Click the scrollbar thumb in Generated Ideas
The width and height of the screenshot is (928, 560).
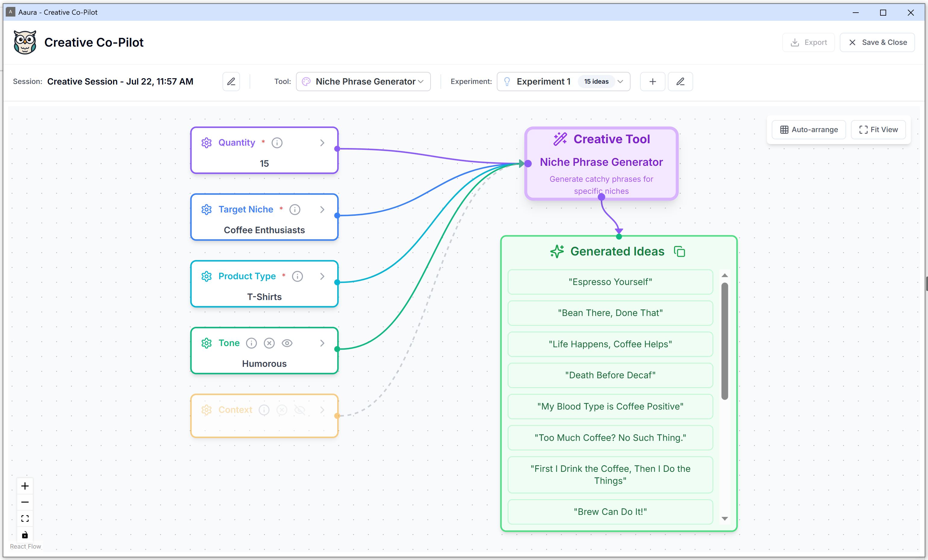click(725, 341)
